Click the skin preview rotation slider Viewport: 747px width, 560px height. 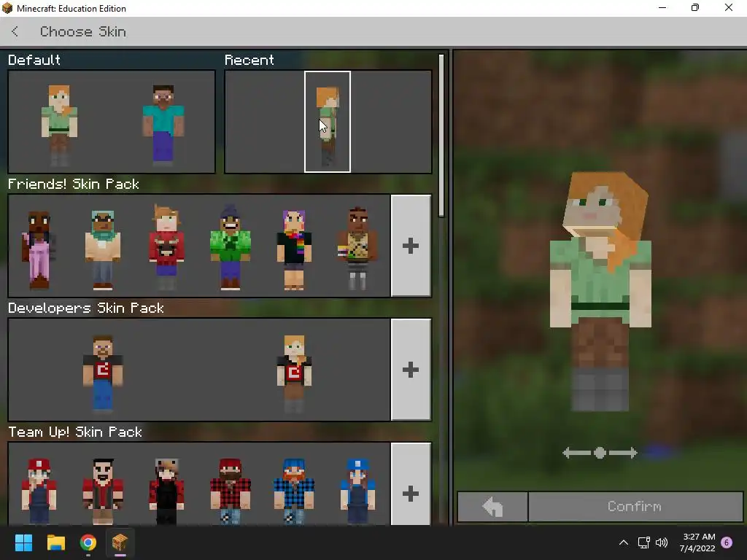click(600, 453)
